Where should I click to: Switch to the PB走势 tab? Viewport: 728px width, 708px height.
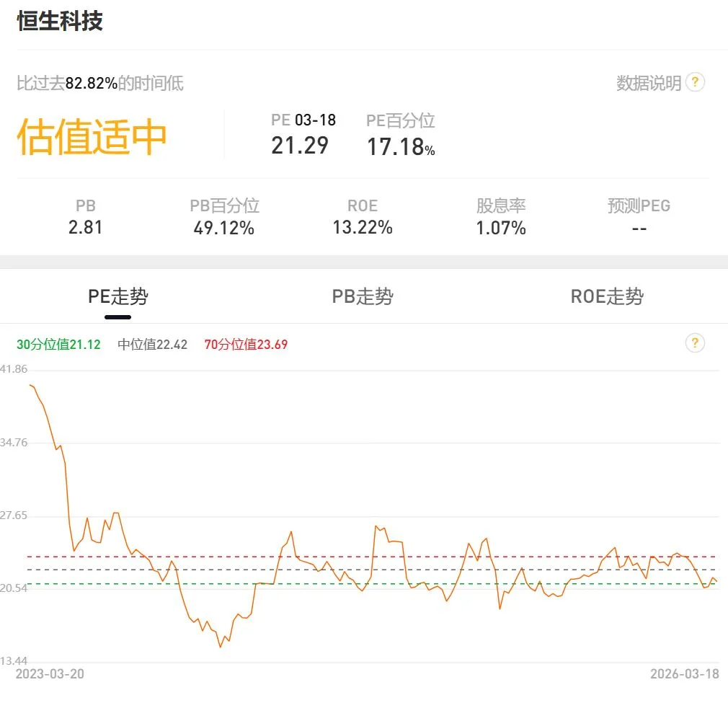(x=363, y=296)
